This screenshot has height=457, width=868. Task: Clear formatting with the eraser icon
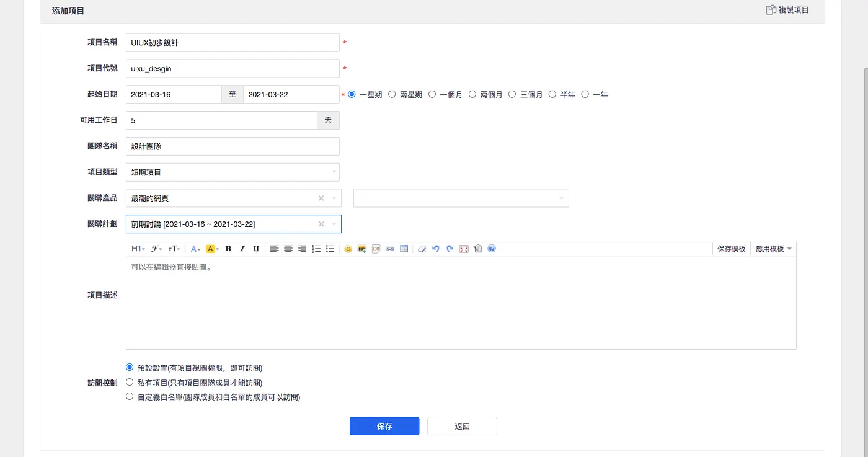[422, 249]
